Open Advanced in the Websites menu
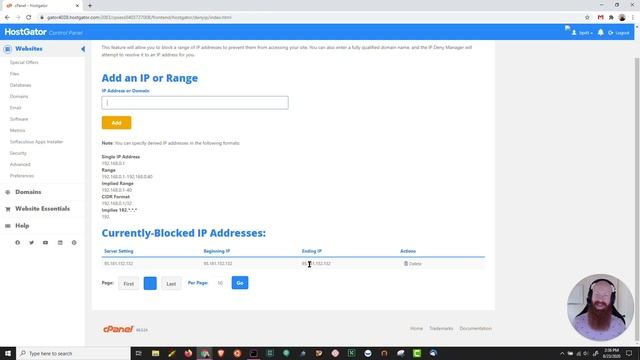 click(20, 164)
